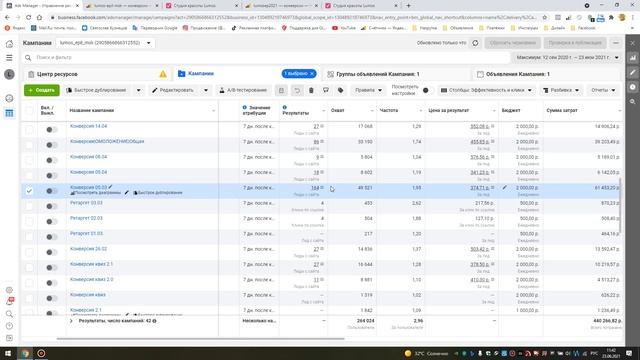Click the warning triangle in Центр ресурсов

coord(163,74)
